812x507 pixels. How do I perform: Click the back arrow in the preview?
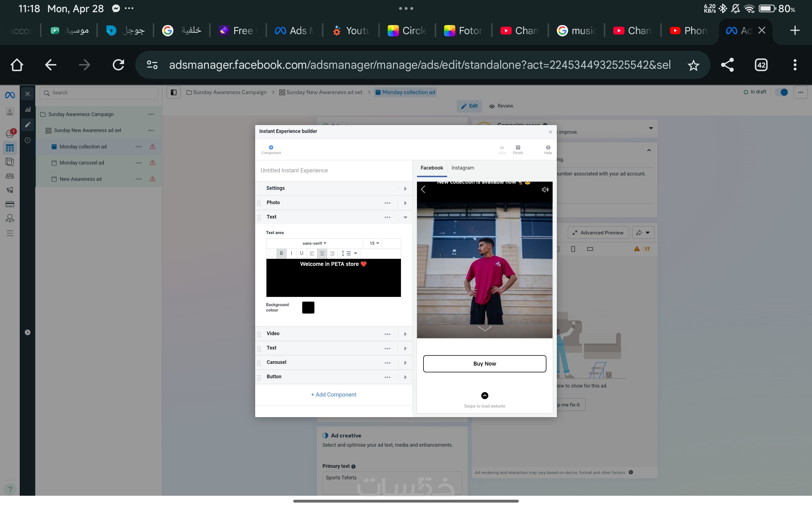(x=423, y=190)
